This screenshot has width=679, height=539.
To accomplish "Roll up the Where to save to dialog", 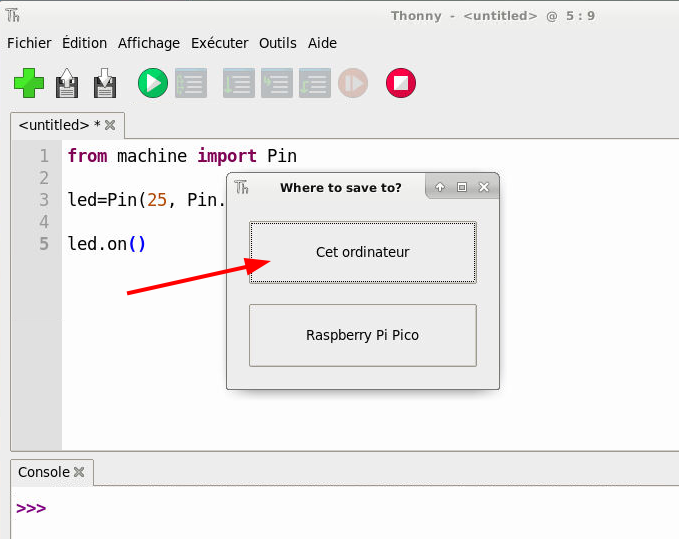I will click(x=440, y=187).
